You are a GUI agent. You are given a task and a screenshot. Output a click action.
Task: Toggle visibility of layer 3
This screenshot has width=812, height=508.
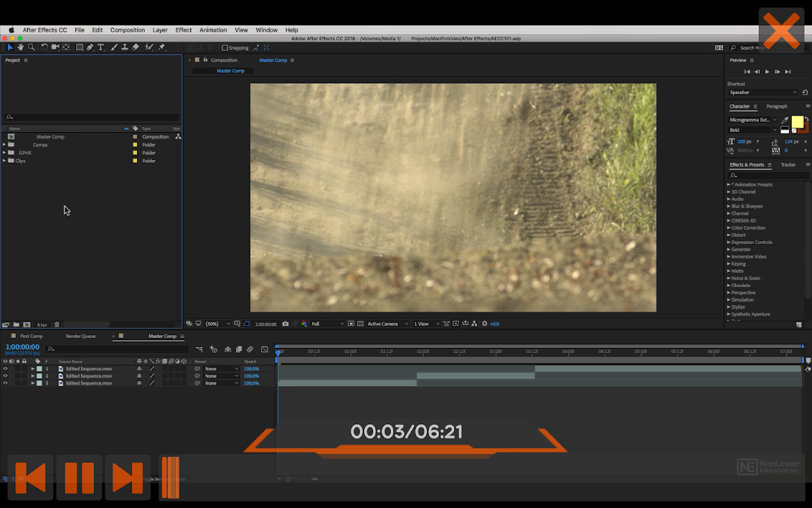5,384
